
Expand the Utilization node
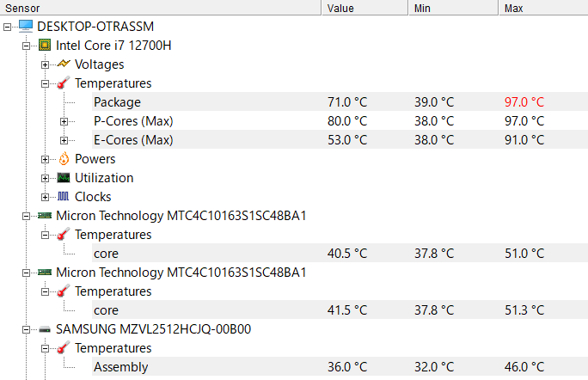click(45, 178)
